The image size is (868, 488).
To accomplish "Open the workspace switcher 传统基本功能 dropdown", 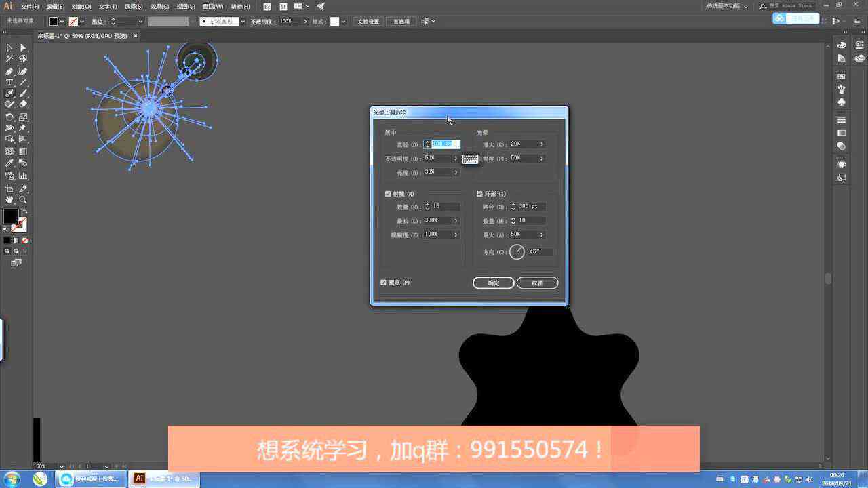I will coord(728,6).
